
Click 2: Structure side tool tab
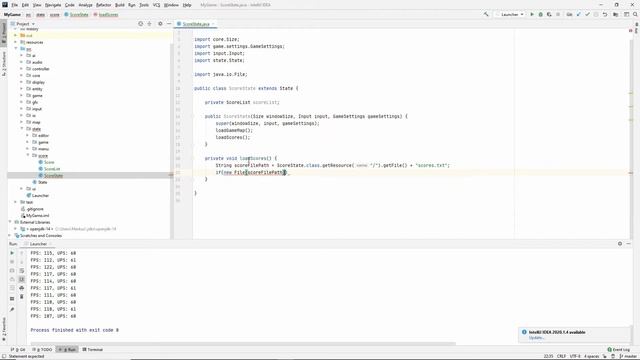tap(4, 63)
